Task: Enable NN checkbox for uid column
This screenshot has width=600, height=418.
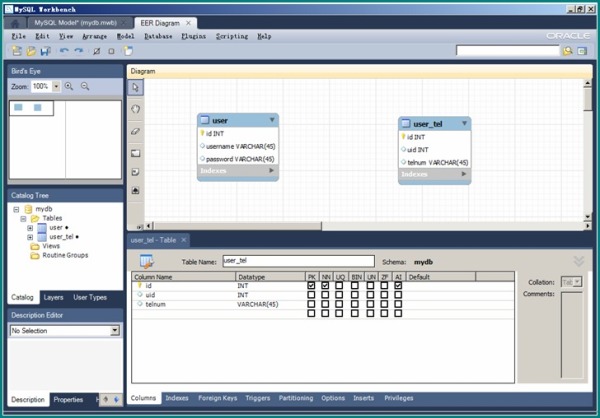Action: tap(325, 295)
